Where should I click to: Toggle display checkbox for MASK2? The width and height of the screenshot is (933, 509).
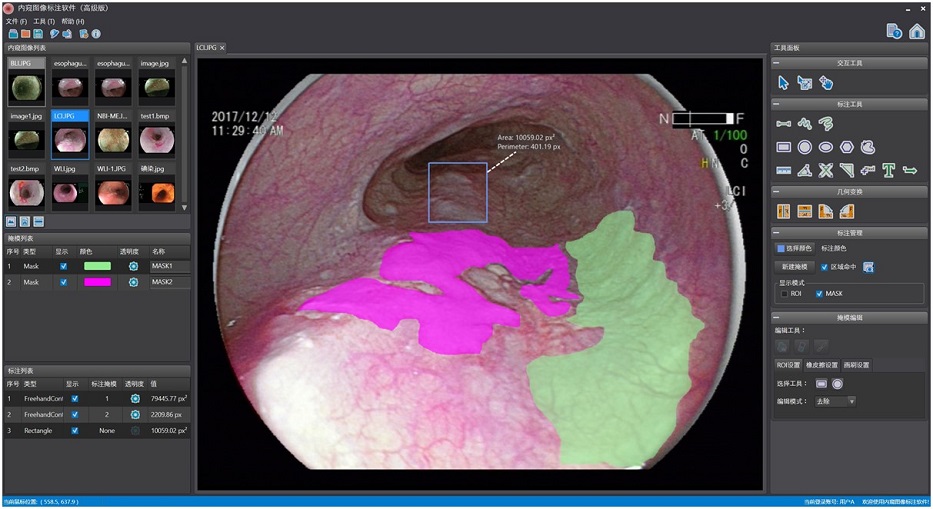point(64,282)
